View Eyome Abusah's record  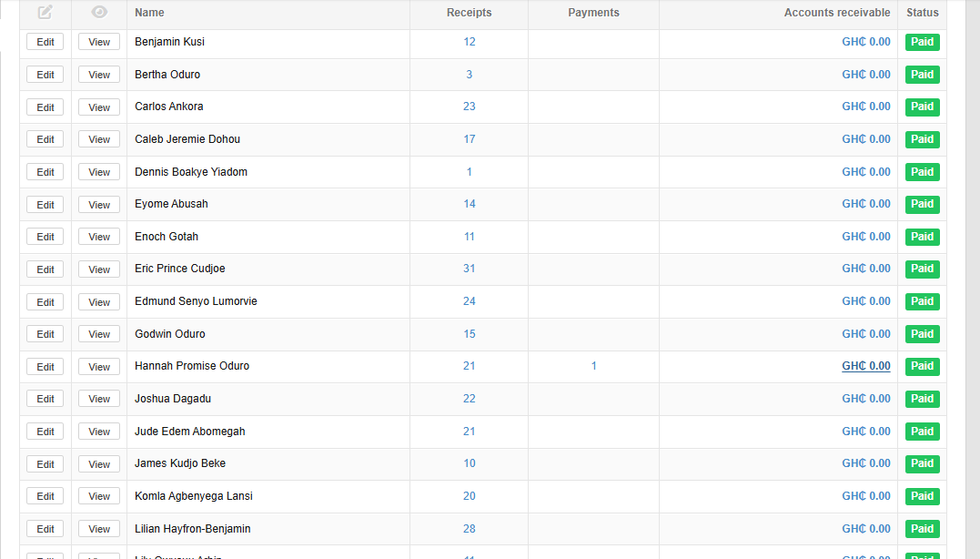click(x=99, y=205)
